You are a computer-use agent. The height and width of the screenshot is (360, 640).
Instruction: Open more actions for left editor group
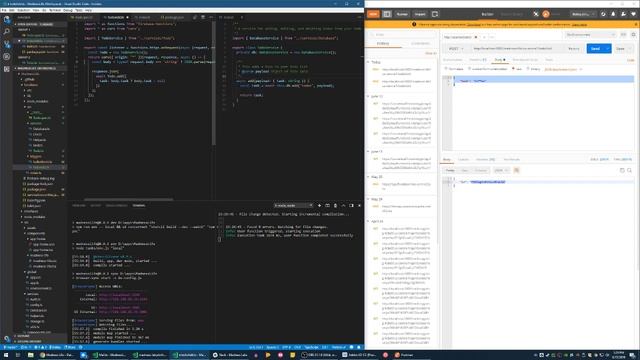[211, 18]
